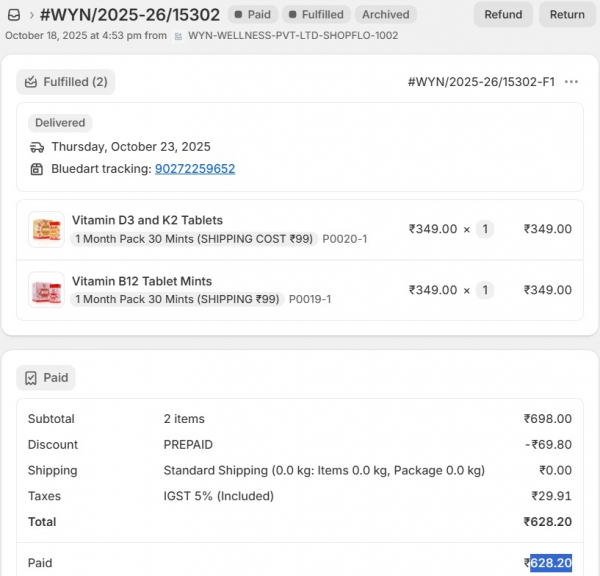Open Vitamin D3 and K2 product thumbnail
The image size is (600, 576).
point(46,229)
